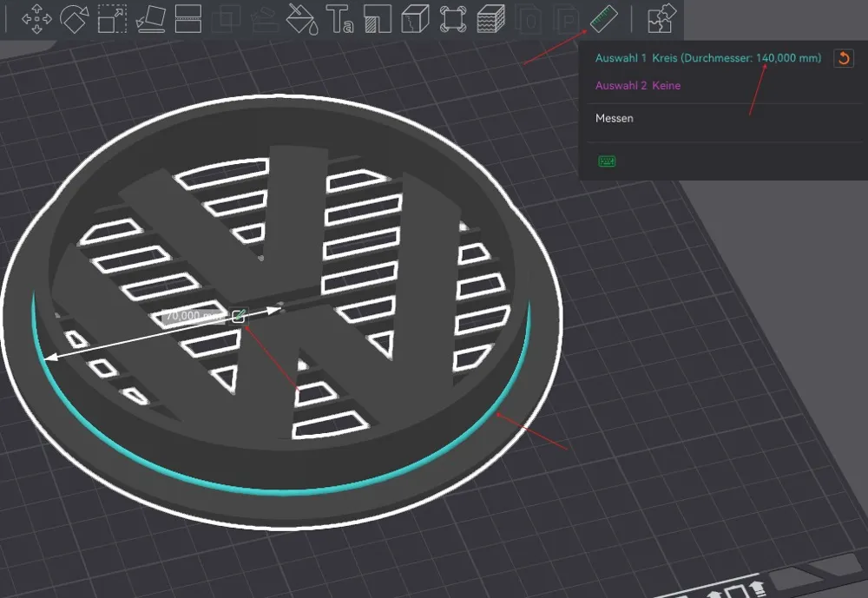Viewport: 868px width, 598px height.
Task: Activate the Rotate tool
Action: 74,19
